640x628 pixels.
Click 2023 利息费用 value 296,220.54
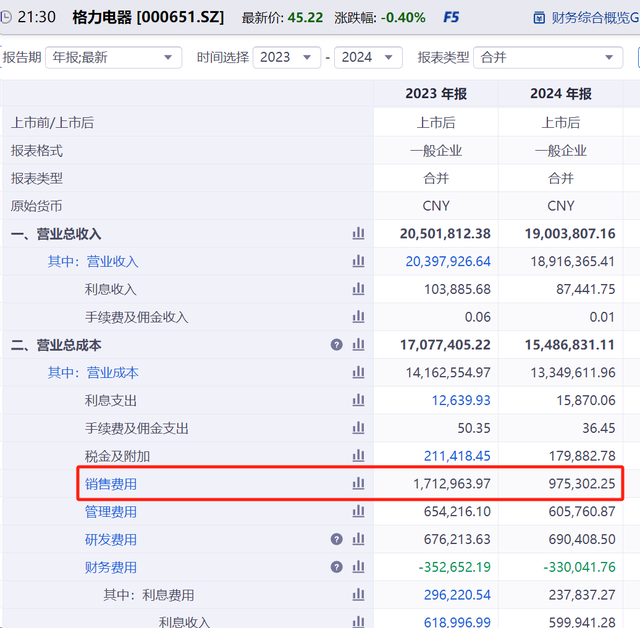tap(457, 595)
